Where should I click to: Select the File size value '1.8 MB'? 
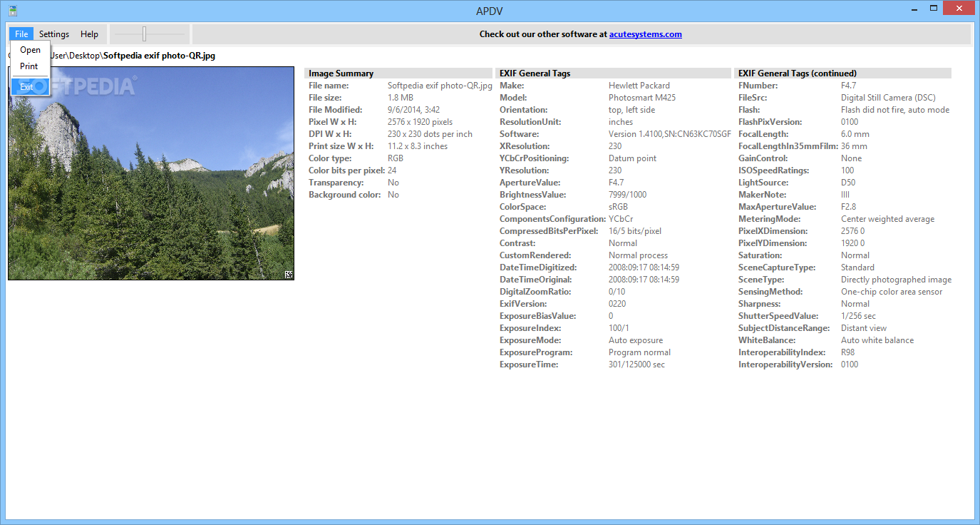tap(401, 98)
